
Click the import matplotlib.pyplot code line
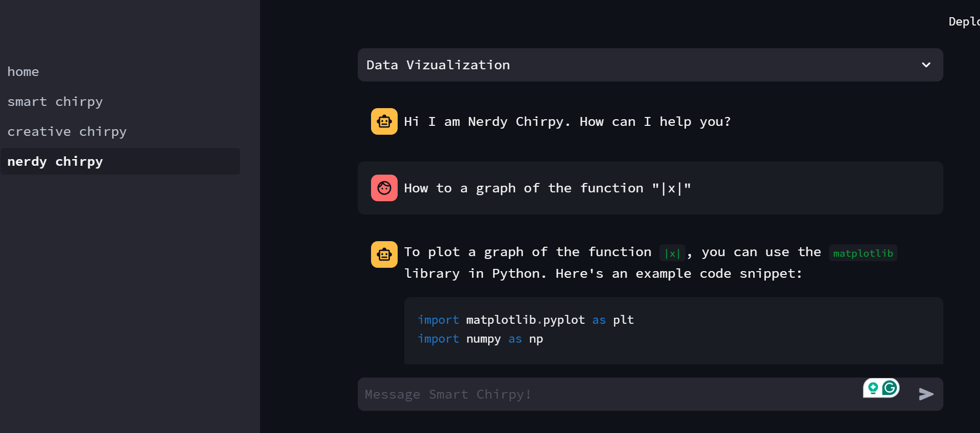click(x=525, y=320)
